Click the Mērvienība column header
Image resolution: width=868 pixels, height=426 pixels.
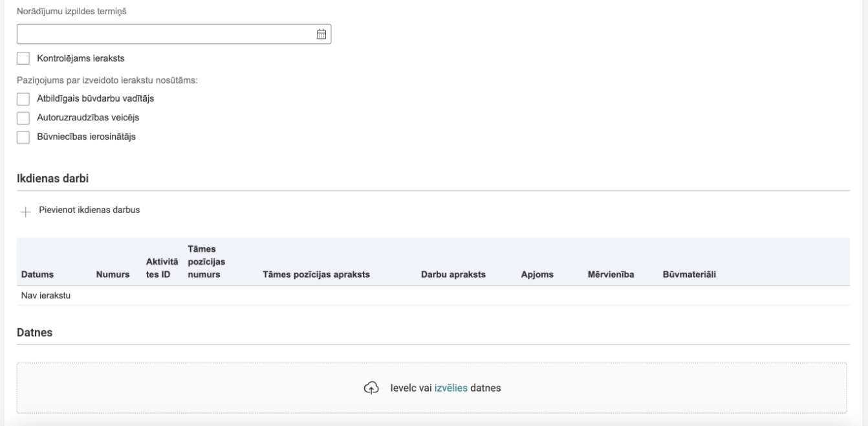(611, 275)
